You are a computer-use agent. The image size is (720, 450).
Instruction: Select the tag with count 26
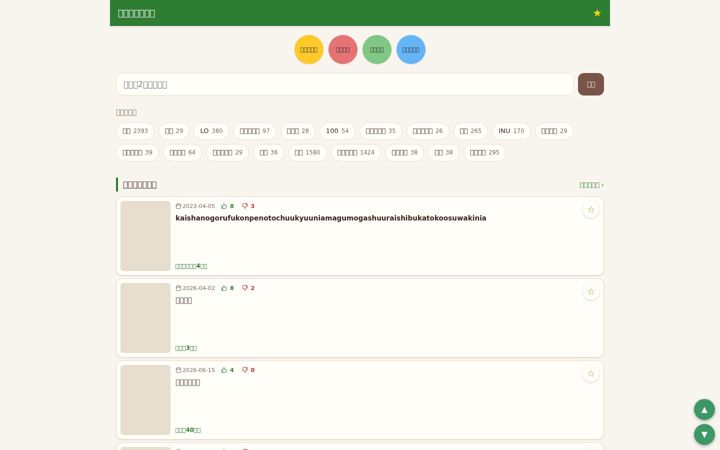pos(428,131)
